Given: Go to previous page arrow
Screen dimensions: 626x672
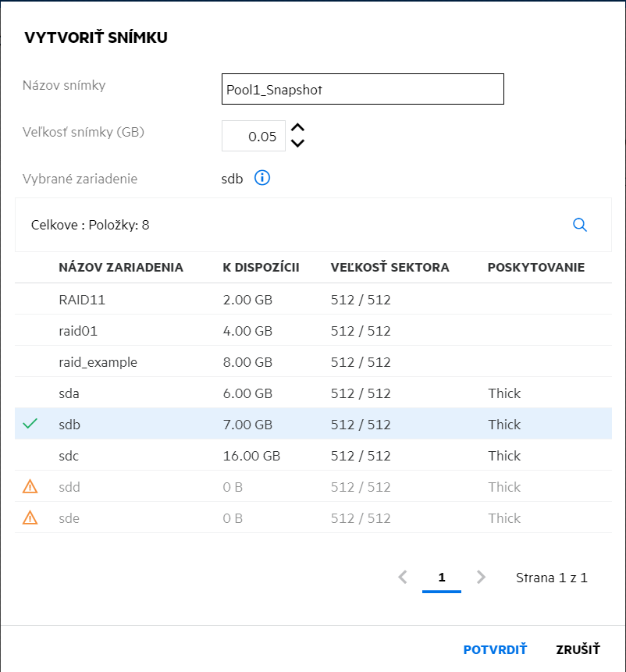Looking at the screenshot, I should pyautogui.click(x=403, y=578).
